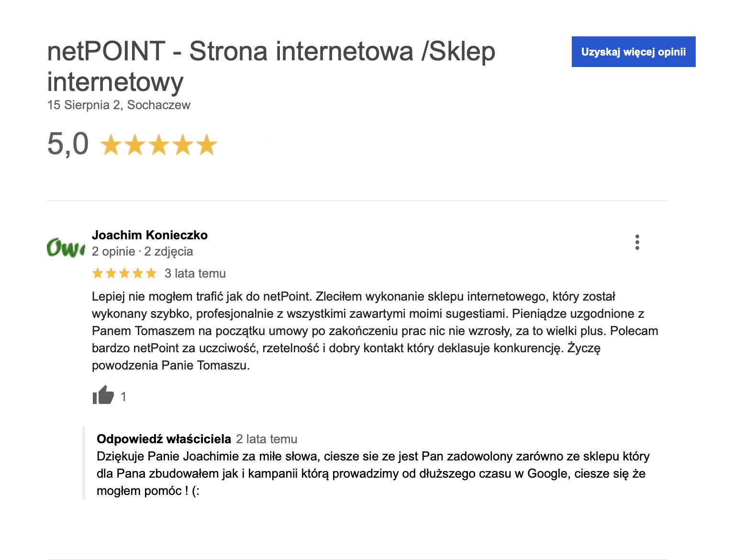
Task: Click the 5,0 overall rating number
Action: coord(68,144)
